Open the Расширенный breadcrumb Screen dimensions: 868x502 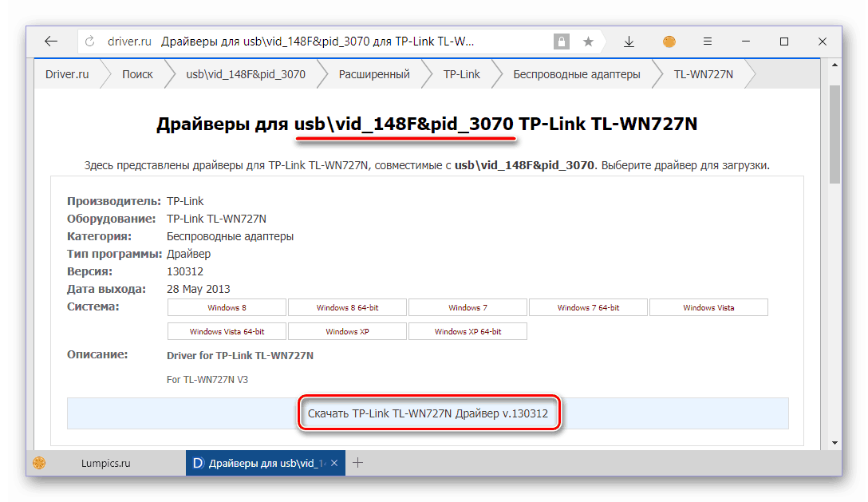[374, 74]
